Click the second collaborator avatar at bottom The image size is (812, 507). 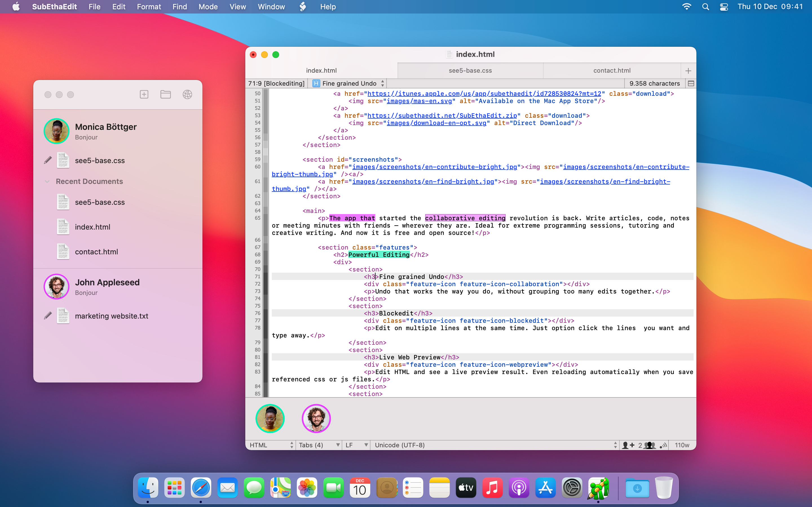click(x=316, y=418)
